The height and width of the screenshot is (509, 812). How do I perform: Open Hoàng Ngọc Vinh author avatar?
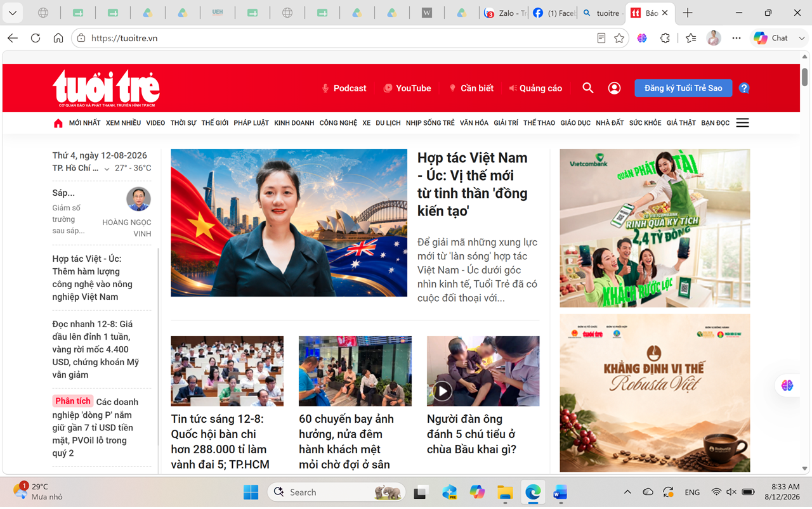click(x=139, y=199)
